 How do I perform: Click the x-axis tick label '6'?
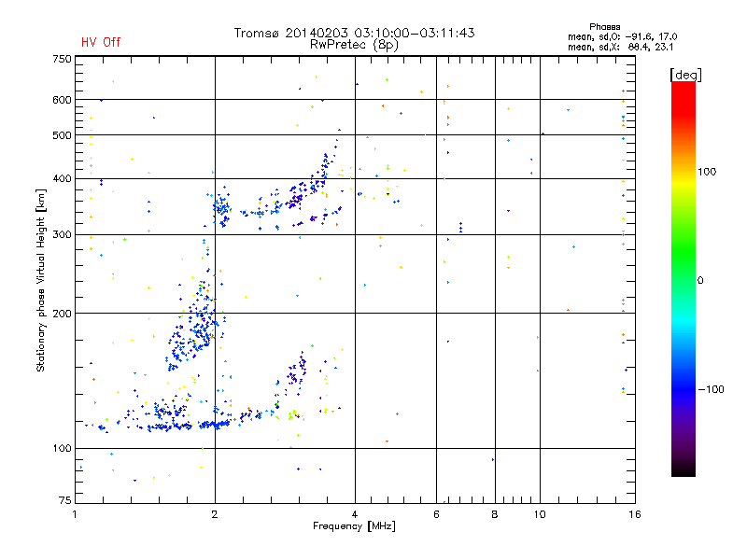pyautogui.click(x=436, y=514)
